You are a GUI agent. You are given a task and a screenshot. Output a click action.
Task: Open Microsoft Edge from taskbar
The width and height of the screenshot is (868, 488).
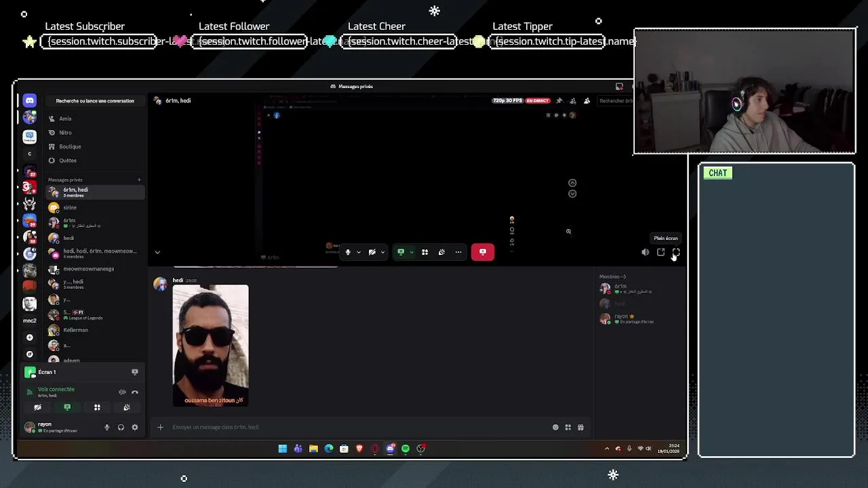[x=329, y=449]
